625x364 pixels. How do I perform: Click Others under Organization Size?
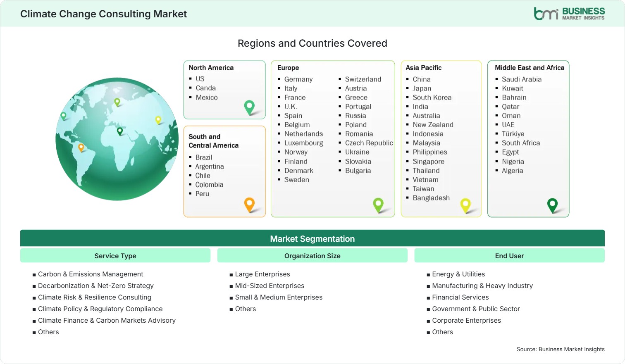pyautogui.click(x=246, y=309)
